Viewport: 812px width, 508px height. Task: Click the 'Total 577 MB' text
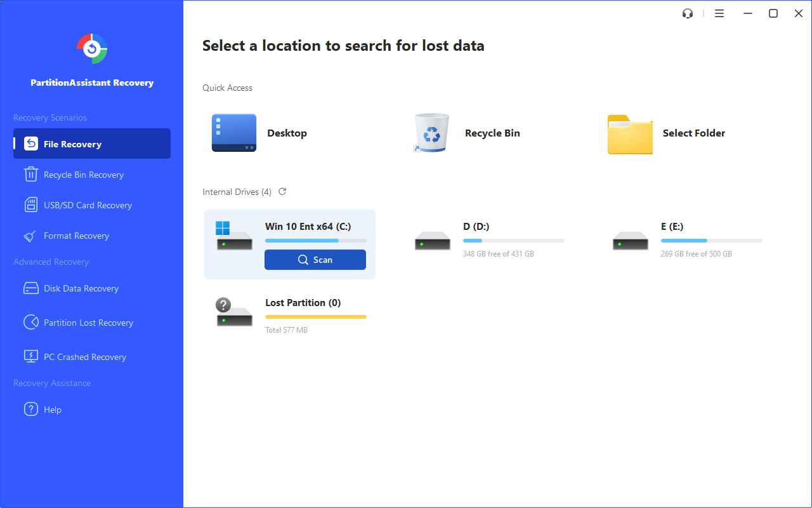tap(287, 330)
